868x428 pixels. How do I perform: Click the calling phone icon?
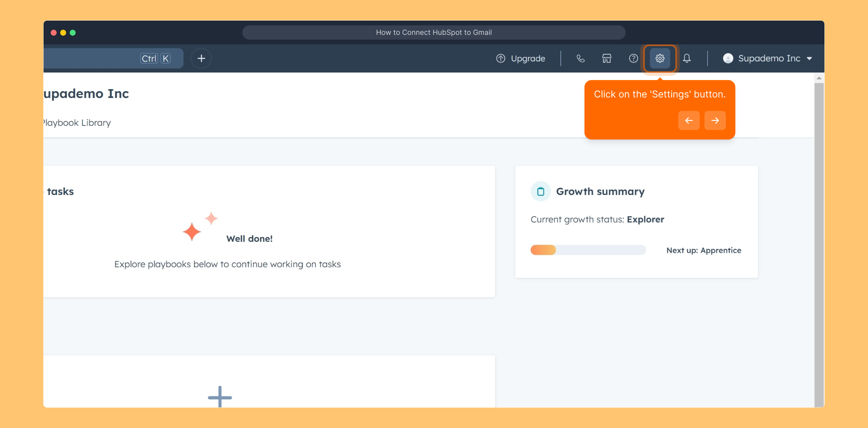tap(581, 59)
